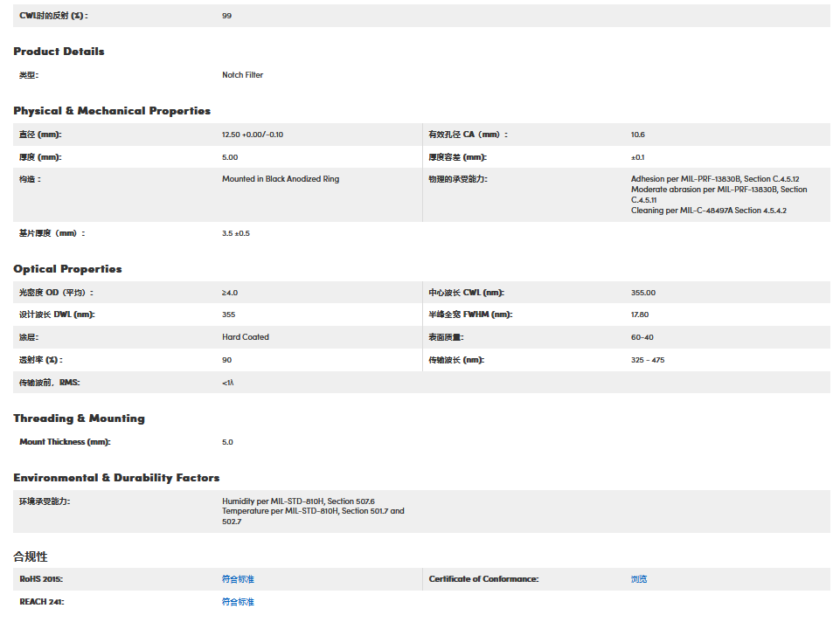Click the 325 - 475 transmission wavelength value
The height and width of the screenshot is (636, 840).
(648, 360)
